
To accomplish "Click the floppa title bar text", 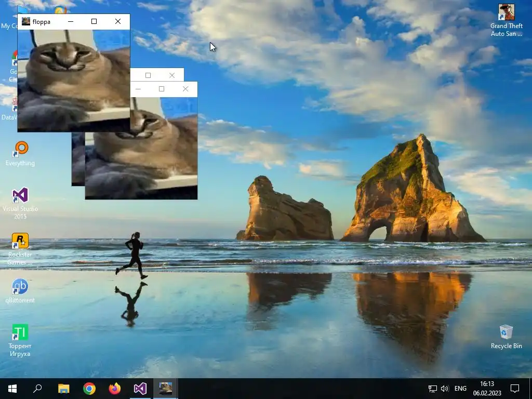I will point(42,22).
